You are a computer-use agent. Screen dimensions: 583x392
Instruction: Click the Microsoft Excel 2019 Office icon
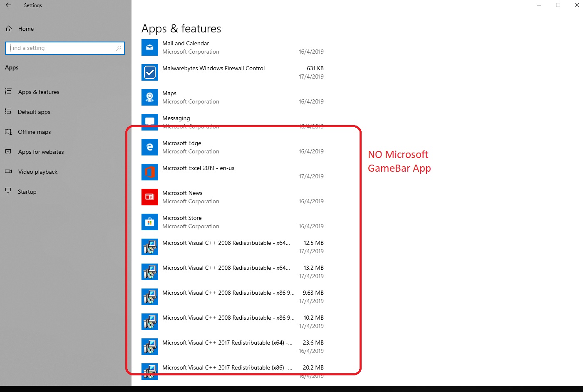(150, 172)
